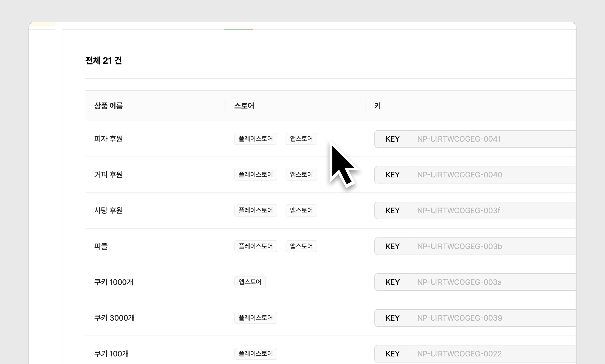Click the 앱스토어 tag in 쿠키 1000개 row

(250, 282)
